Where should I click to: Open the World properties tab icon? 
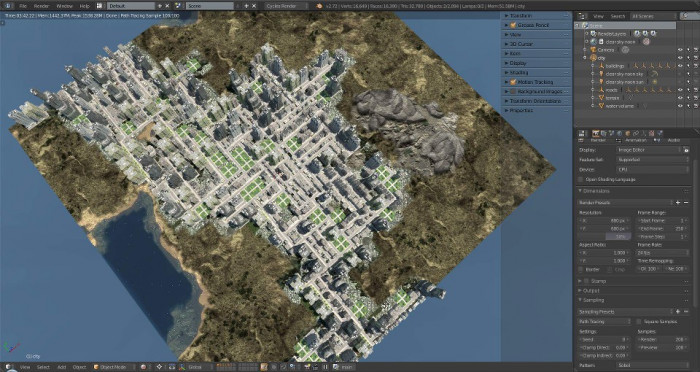click(620, 133)
